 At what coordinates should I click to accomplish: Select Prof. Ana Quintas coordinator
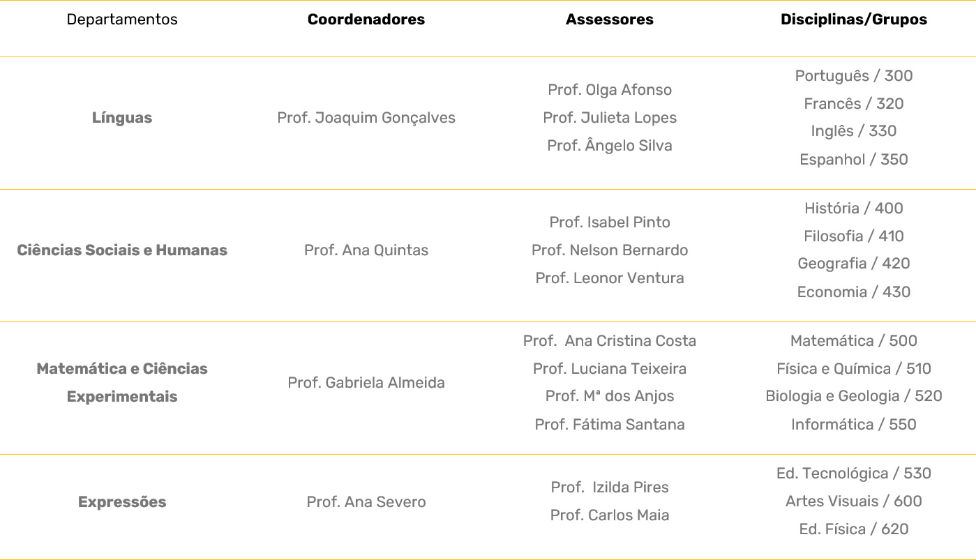tap(366, 250)
